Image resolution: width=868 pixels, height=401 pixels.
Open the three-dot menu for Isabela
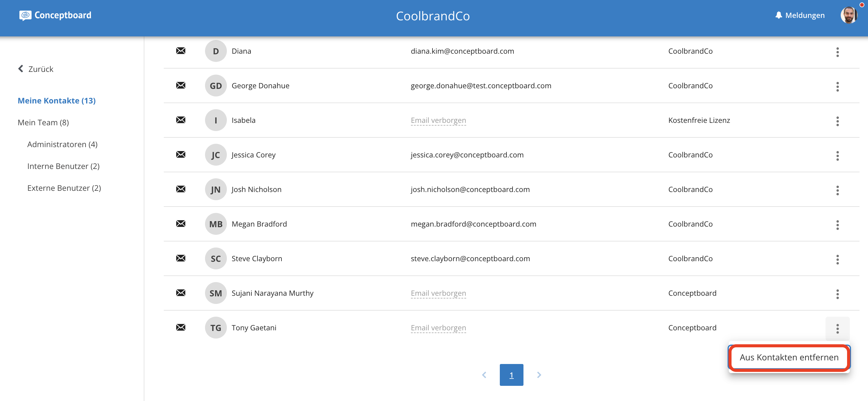[837, 121]
